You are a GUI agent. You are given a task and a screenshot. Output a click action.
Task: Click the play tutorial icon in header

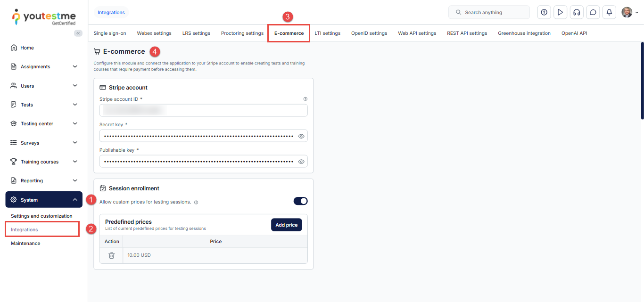point(560,12)
